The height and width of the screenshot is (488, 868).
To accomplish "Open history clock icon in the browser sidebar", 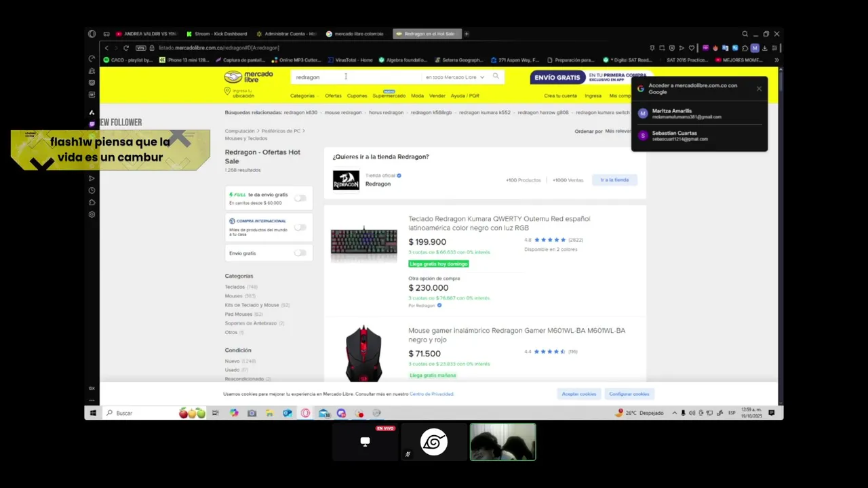I will coord(92,190).
